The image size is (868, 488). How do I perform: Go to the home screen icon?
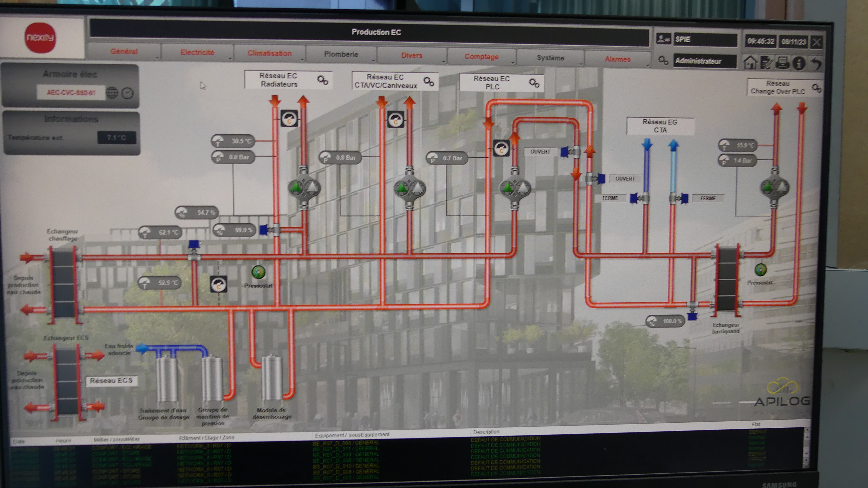click(x=750, y=62)
